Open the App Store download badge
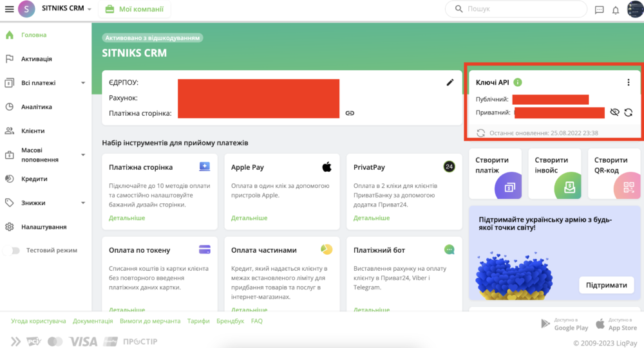This screenshot has width=644, height=348. 616,324
